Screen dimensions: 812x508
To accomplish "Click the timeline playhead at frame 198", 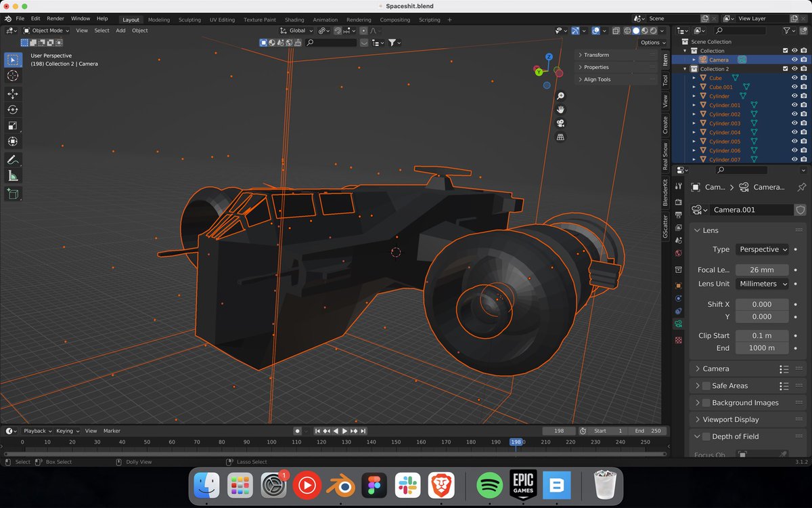I will click(516, 442).
